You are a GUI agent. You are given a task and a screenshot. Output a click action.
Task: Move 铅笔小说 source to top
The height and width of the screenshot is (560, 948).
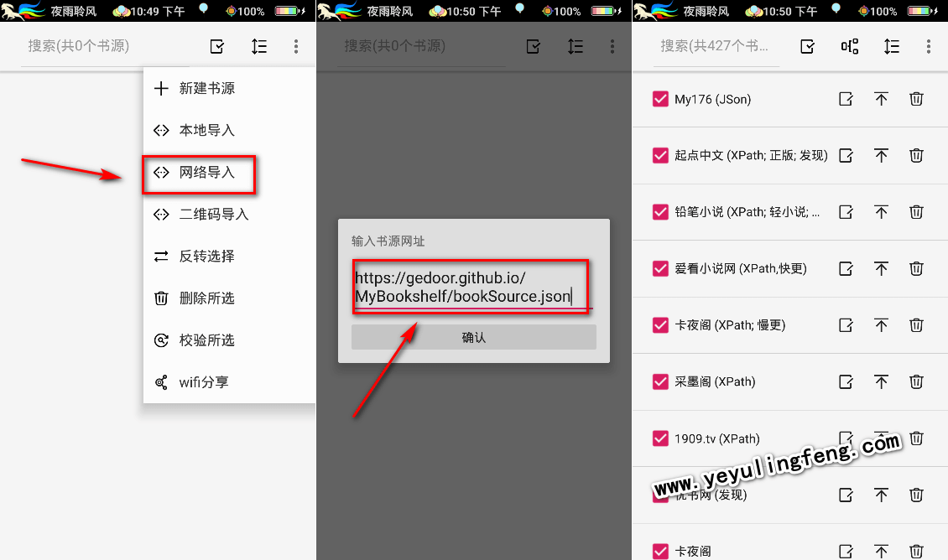pyautogui.click(x=882, y=212)
